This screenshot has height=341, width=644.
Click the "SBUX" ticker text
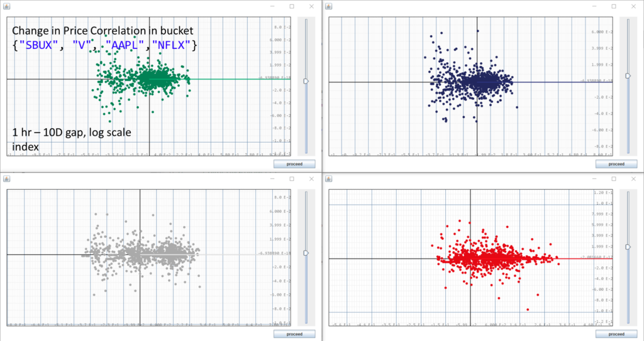click(x=39, y=45)
